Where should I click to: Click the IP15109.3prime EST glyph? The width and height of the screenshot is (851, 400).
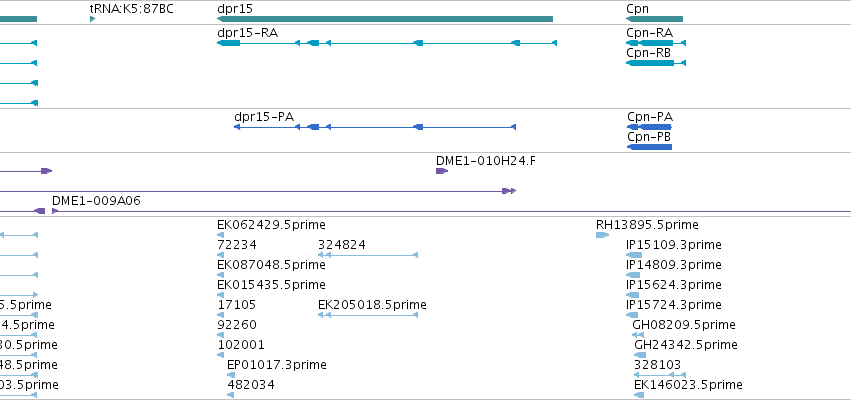point(634,255)
